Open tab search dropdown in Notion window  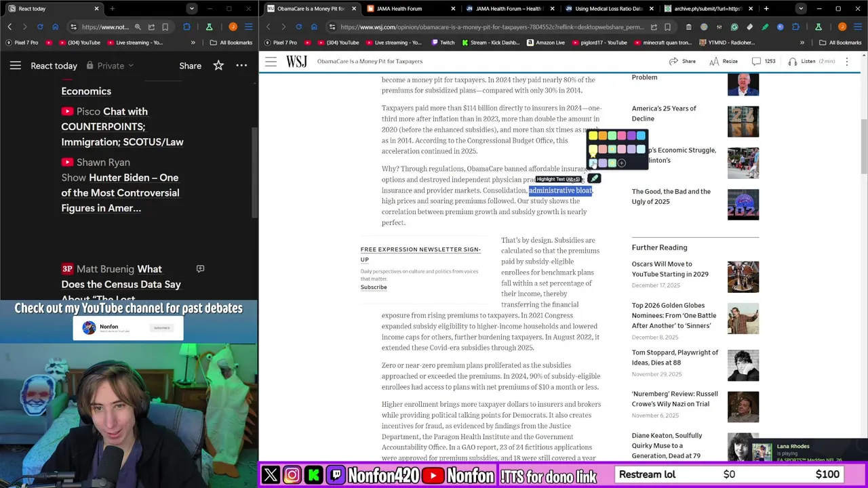click(192, 9)
